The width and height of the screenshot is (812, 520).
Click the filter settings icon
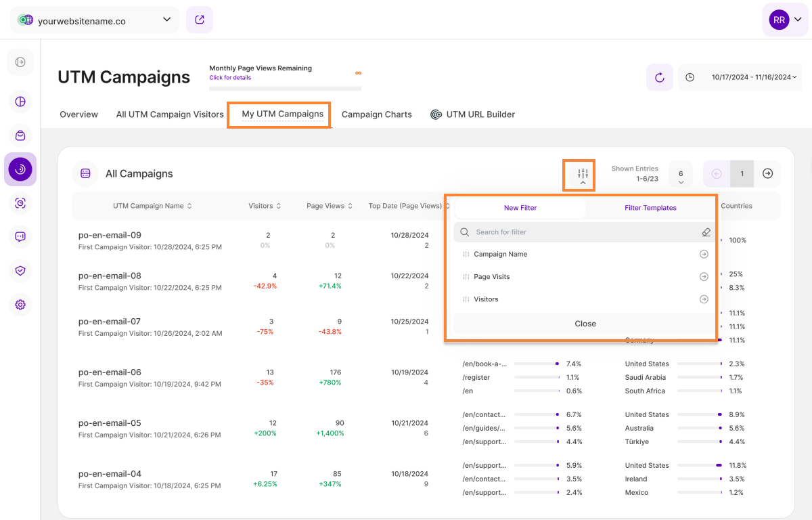click(x=583, y=175)
